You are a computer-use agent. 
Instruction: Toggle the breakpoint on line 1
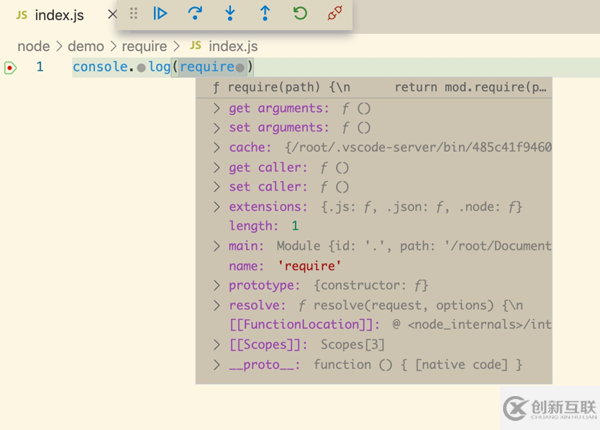coord(10,67)
